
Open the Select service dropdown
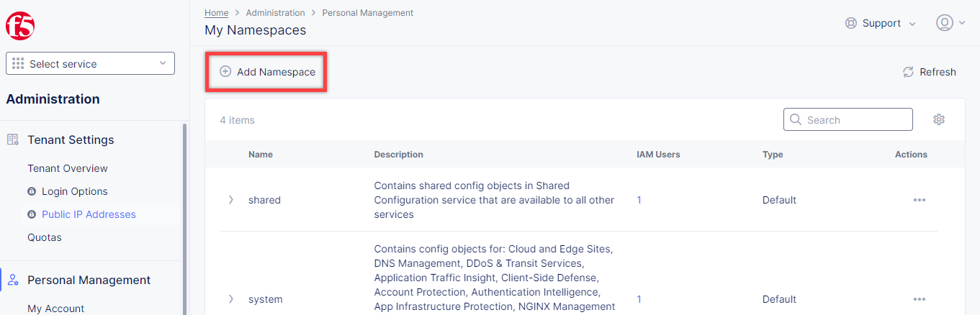coord(90,63)
